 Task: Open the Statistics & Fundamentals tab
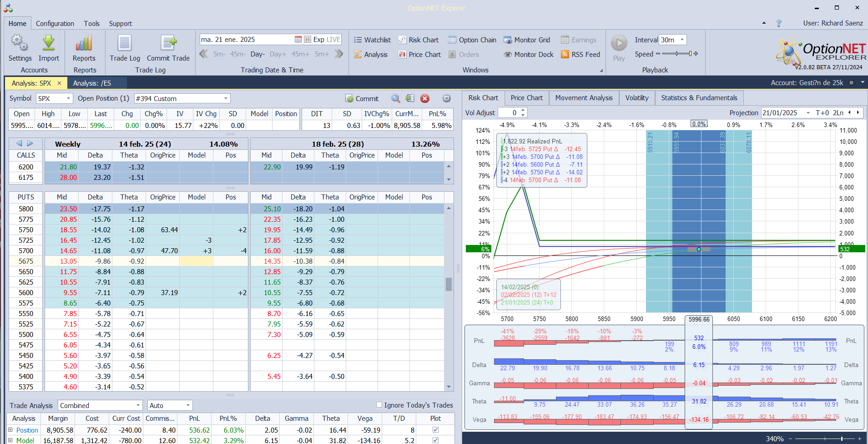click(x=699, y=98)
